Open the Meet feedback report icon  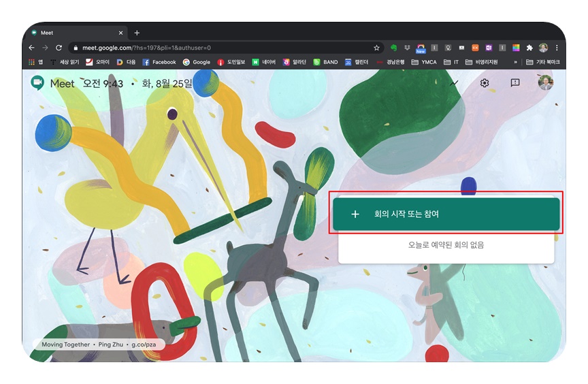tap(515, 83)
